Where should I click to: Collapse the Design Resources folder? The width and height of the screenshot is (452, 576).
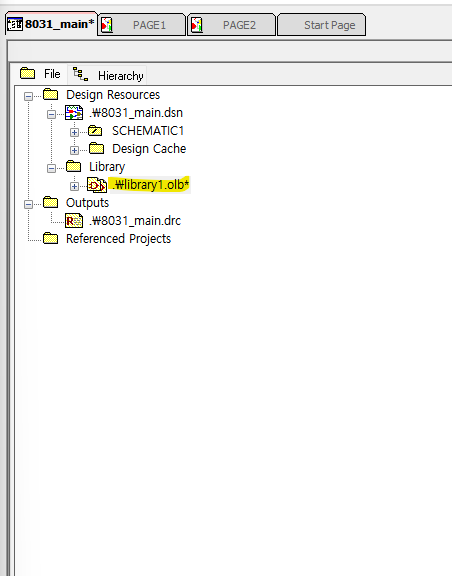click(x=28, y=96)
